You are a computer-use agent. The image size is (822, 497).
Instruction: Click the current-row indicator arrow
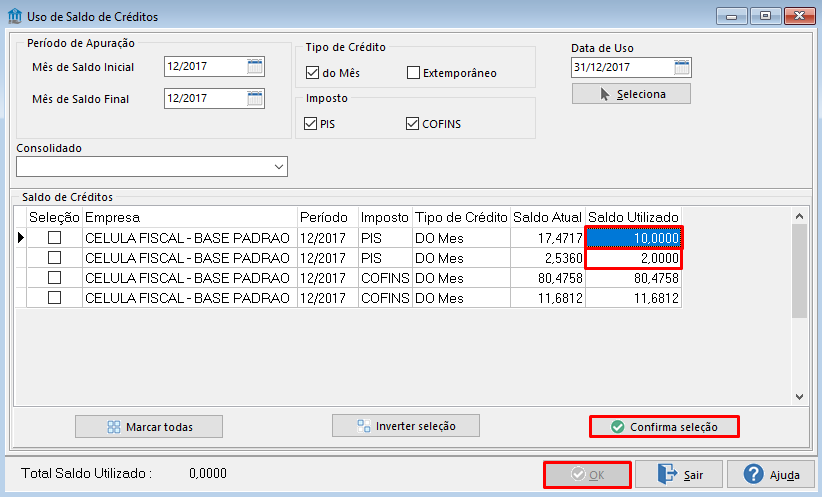[x=21, y=238]
